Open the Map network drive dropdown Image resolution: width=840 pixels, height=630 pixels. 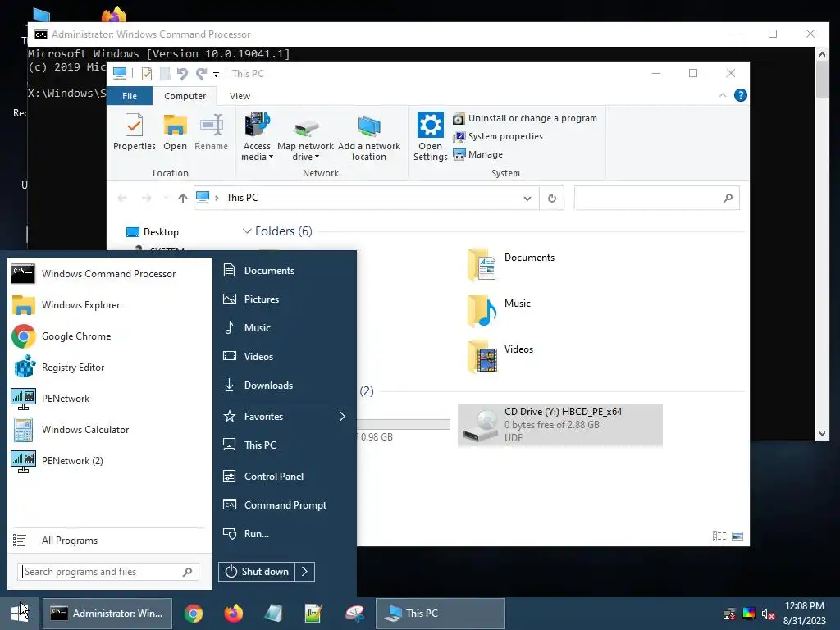tap(305, 137)
